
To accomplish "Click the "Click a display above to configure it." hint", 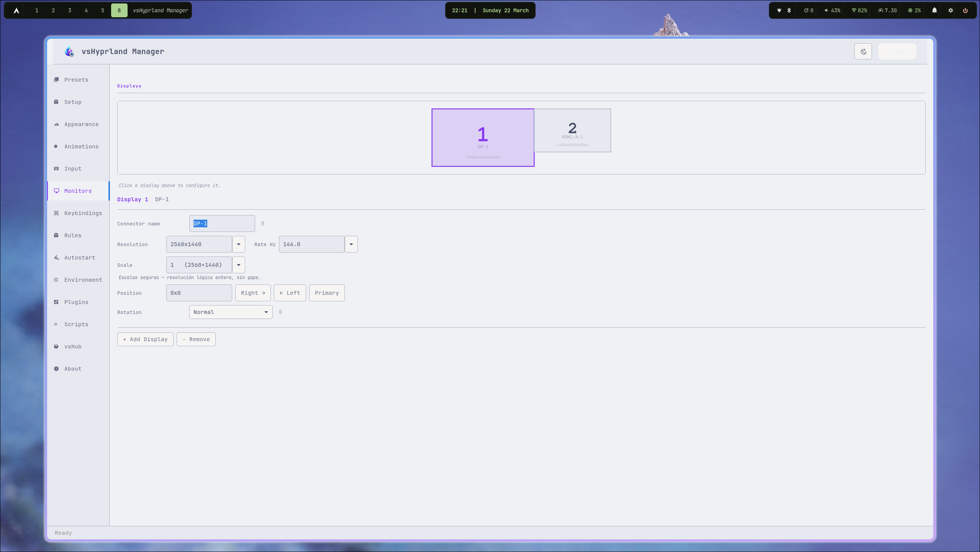I will point(169,186).
